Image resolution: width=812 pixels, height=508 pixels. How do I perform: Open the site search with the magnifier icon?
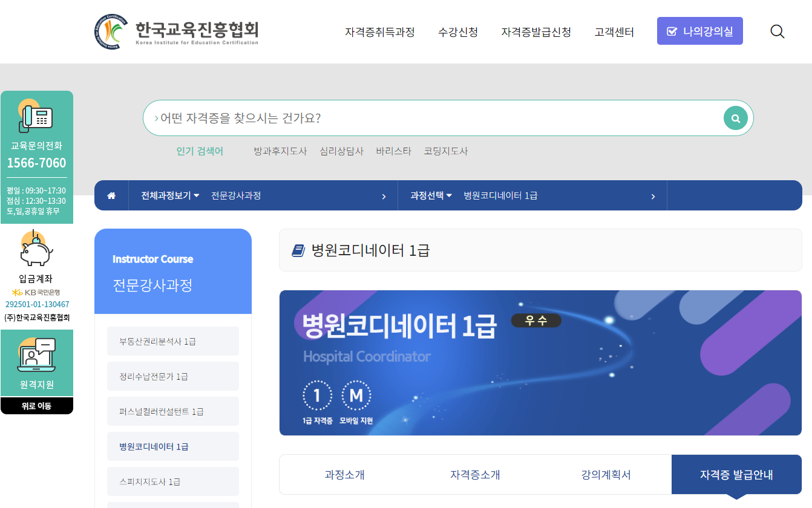(778, 31)
